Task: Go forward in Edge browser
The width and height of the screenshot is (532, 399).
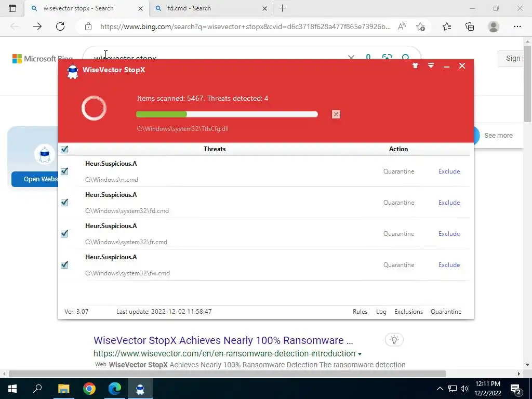Action: (x=37, y=26)
